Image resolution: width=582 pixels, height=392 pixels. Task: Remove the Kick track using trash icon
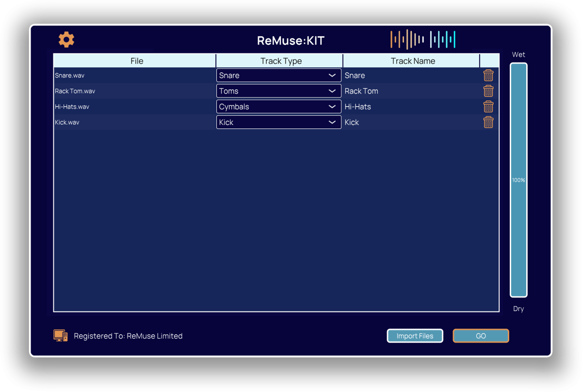[x=488, y=122]
